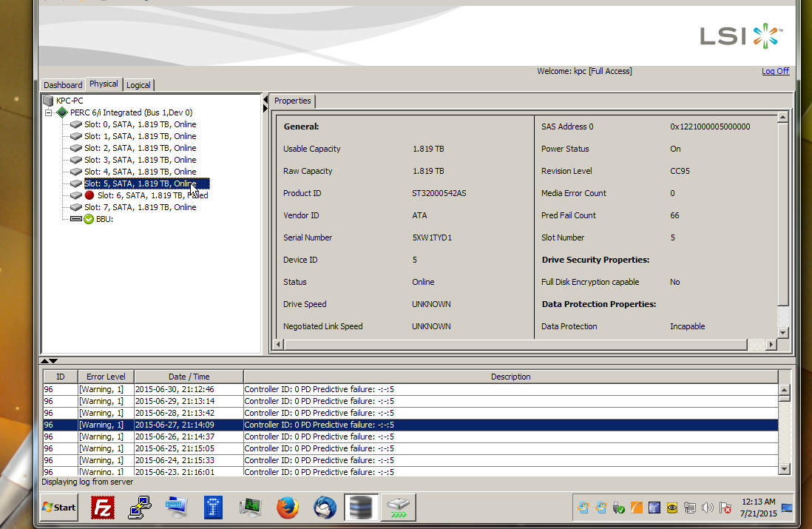Click the volume speaker tray icon

[708, 508]
